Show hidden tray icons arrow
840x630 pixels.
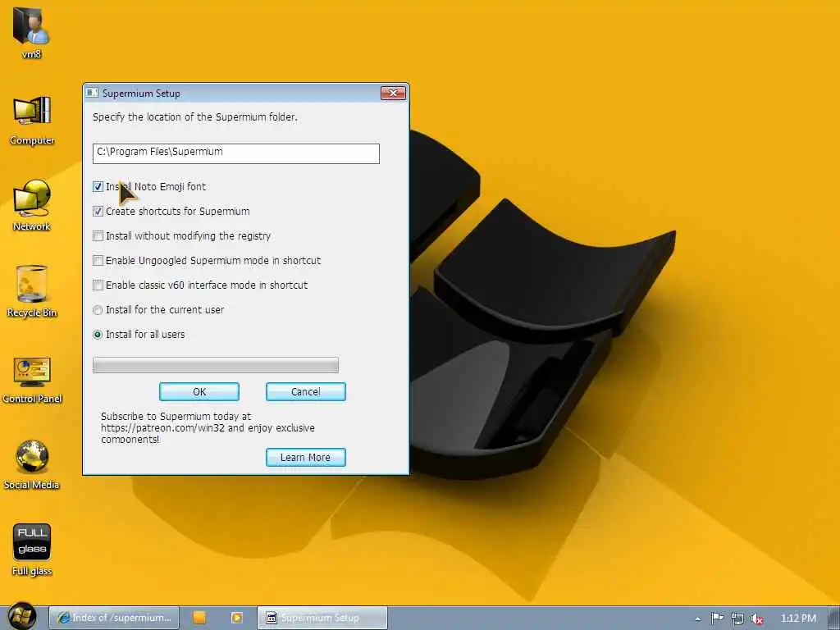click(x=697, y=619)
